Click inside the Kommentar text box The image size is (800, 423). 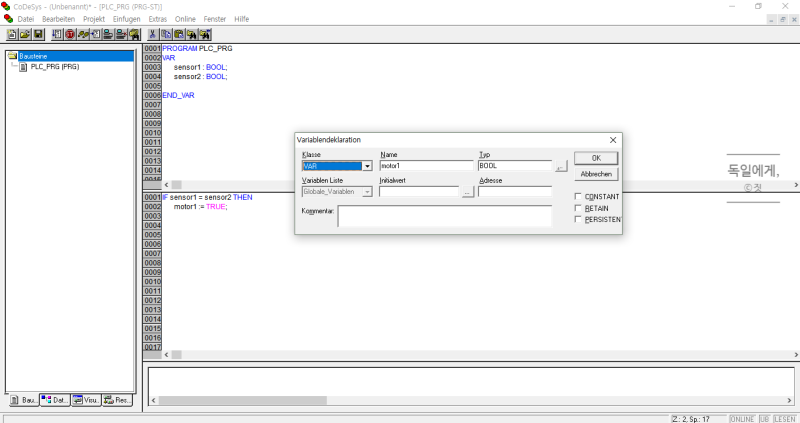[x=444, y=216]
